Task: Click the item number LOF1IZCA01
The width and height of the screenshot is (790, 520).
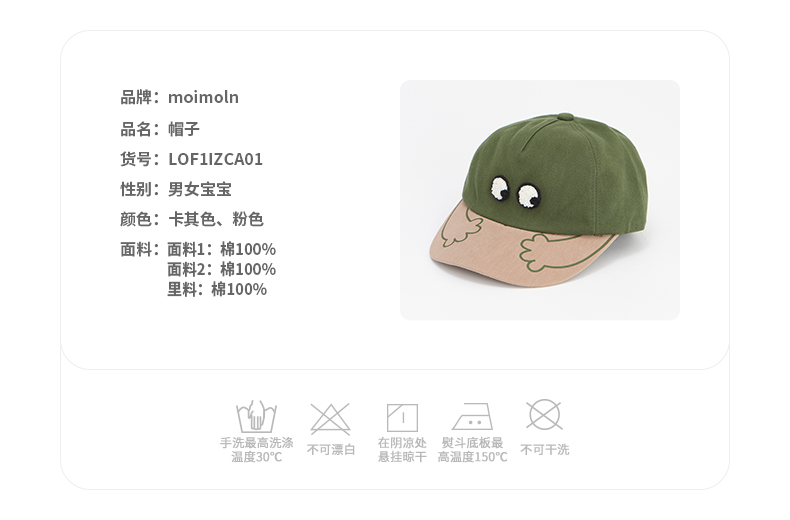Action: (215, 159)
